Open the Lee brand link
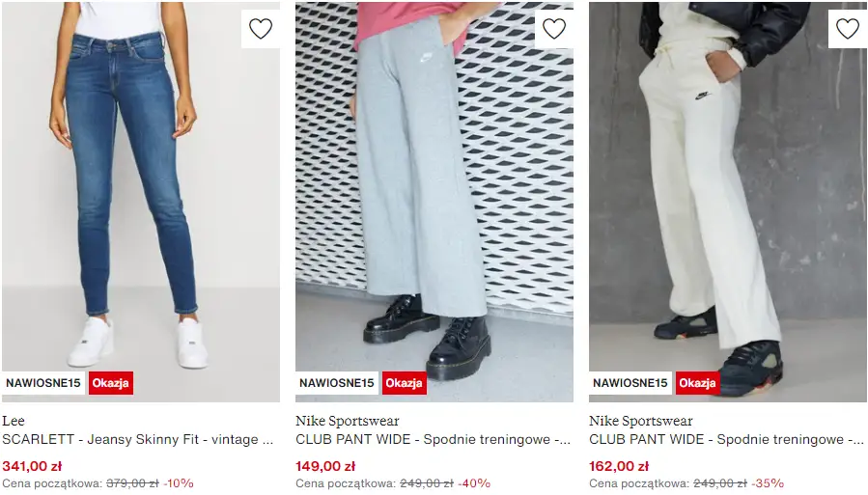 (14, 421)
